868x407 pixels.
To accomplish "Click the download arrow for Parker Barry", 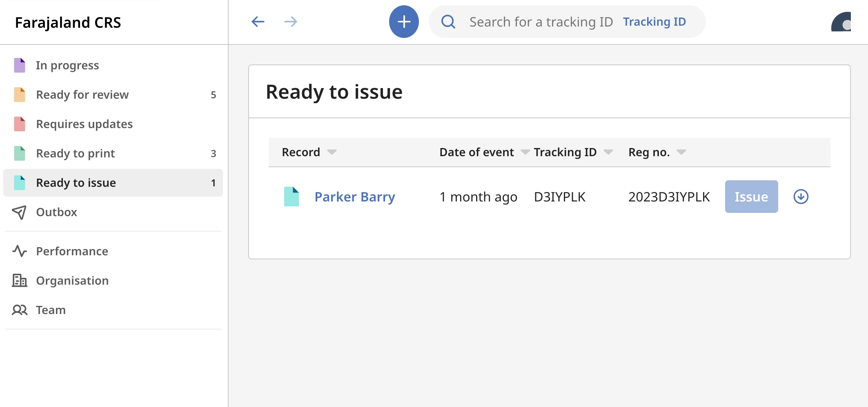I will click(x=801, y=197).
